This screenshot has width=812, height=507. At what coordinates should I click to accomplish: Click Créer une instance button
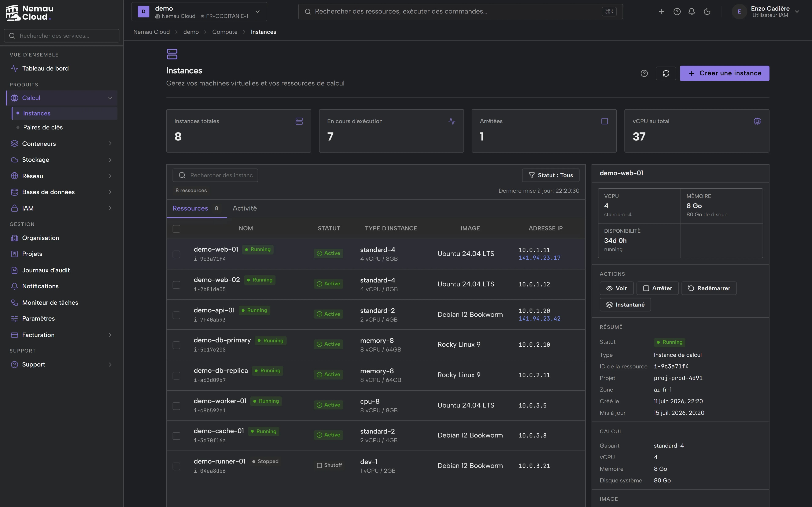click(724, 73)
